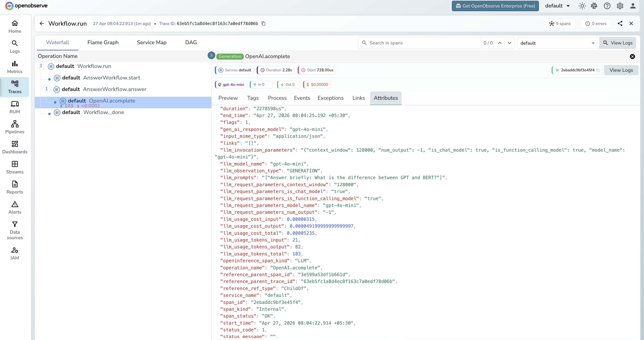Open the help question-mark icon
The image size is (644, 340).
coord(607,6)
